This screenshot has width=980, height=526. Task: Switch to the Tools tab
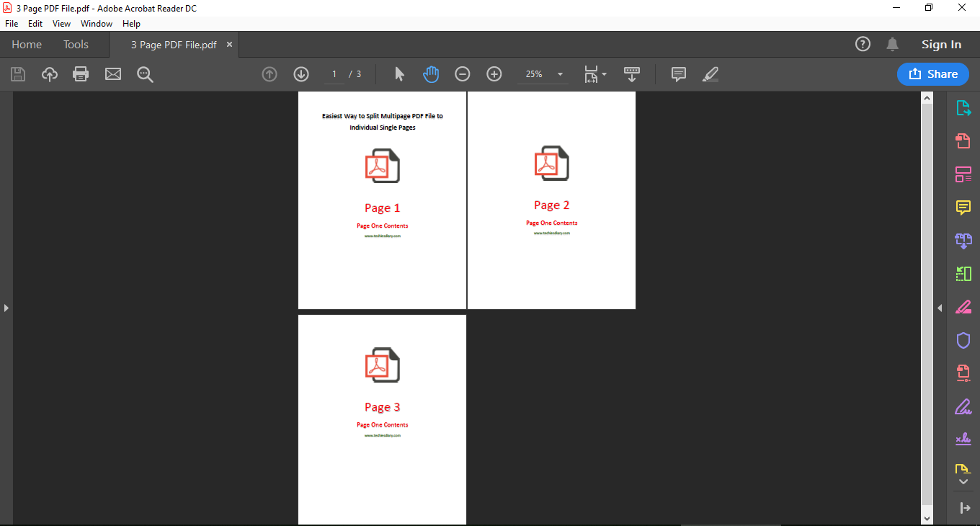76,45
